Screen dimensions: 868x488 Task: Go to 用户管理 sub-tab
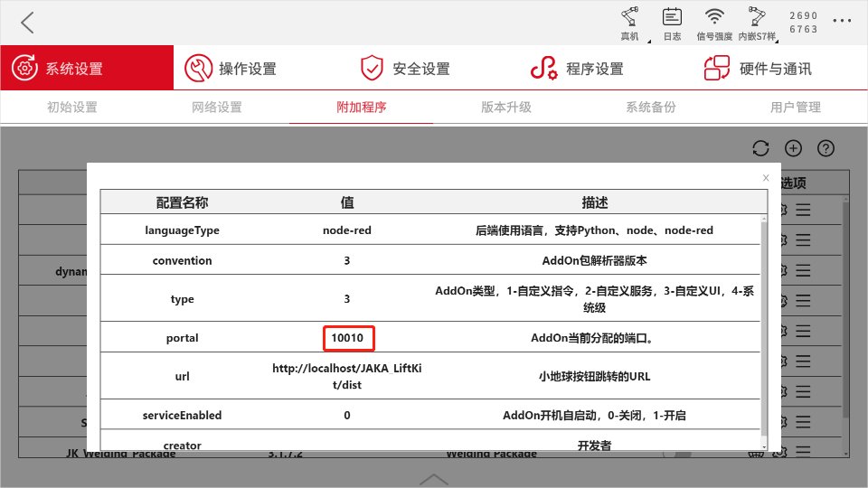(x=796, y=108)
